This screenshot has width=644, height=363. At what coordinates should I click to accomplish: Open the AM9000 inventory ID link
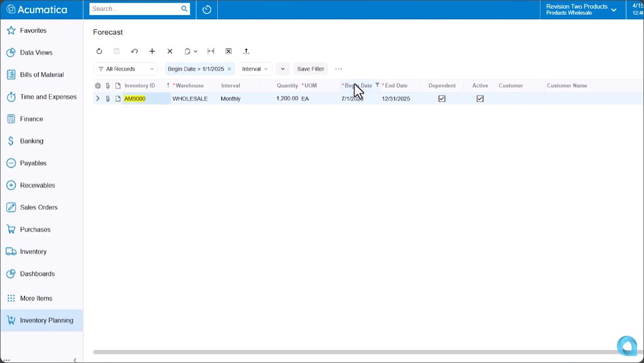pos(135,98)
